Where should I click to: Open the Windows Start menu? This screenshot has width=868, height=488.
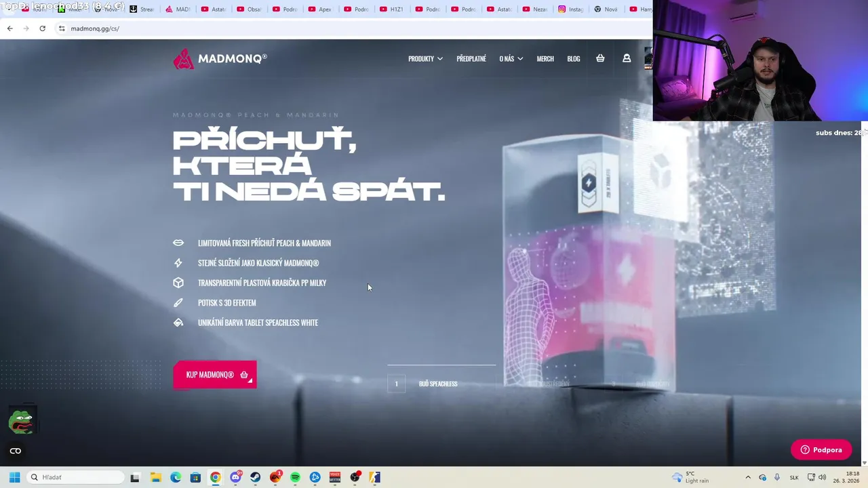(x=14, y=477)
